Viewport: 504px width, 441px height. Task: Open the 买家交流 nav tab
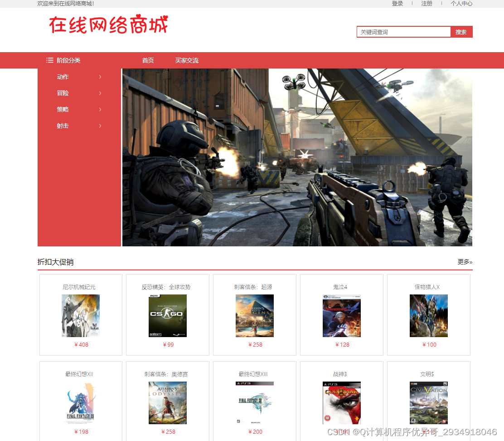pyautogui.click(x=187, y=60)
